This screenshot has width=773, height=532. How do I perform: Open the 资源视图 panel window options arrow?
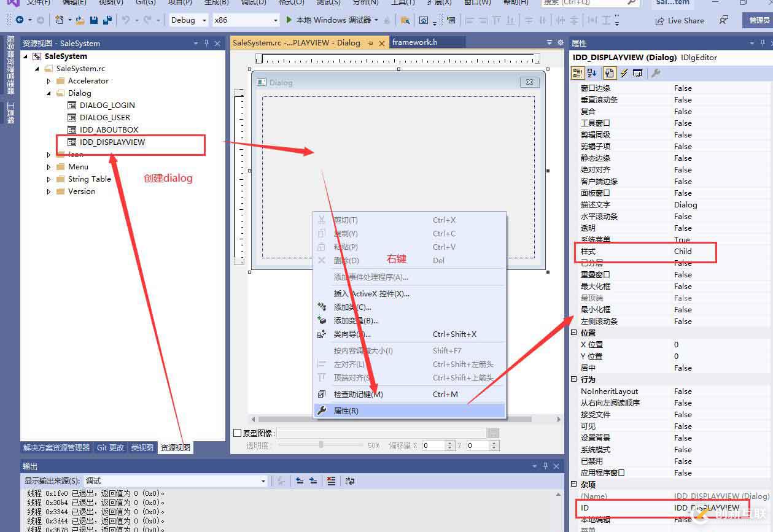coord(196,44)
